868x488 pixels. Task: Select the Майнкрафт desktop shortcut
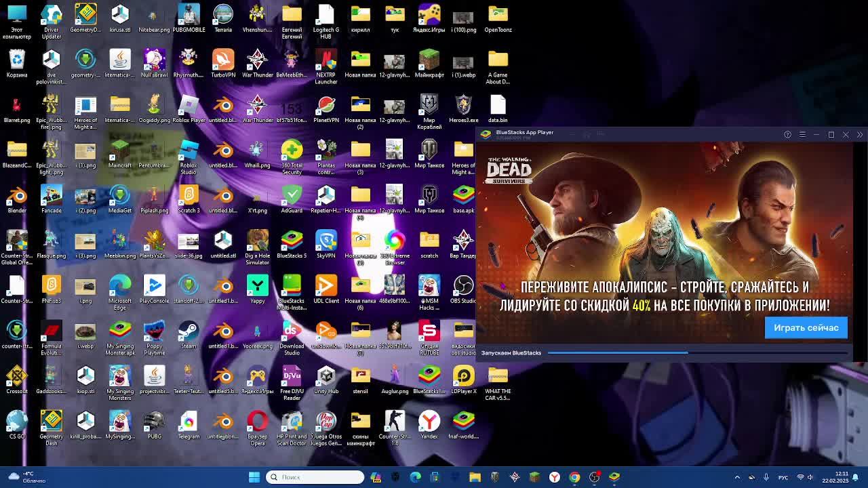(x=429, y=64)
